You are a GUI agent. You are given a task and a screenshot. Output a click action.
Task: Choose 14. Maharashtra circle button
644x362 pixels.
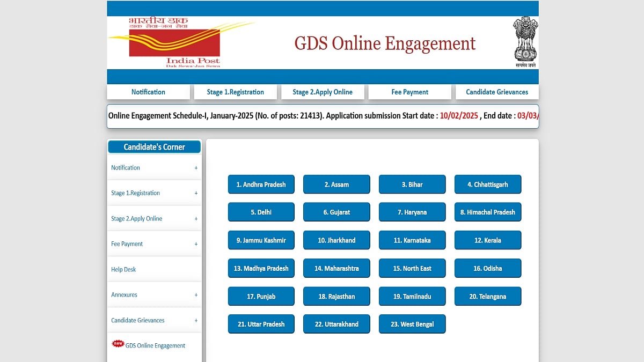[x=336, y=268]
